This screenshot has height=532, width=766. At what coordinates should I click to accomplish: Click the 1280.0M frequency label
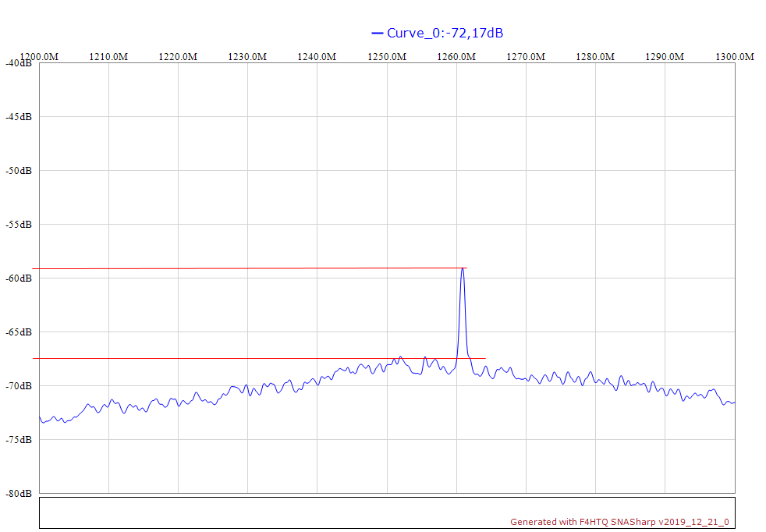595,57
